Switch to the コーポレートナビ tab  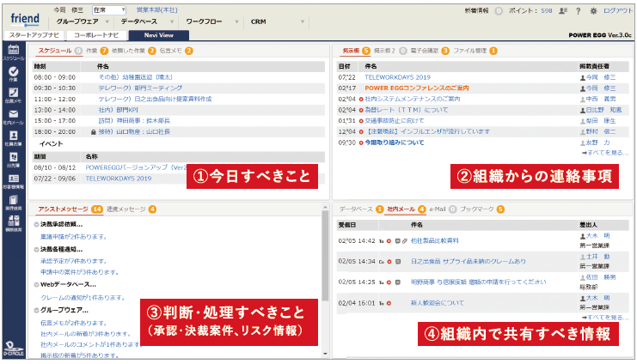[x=98, y=35]
